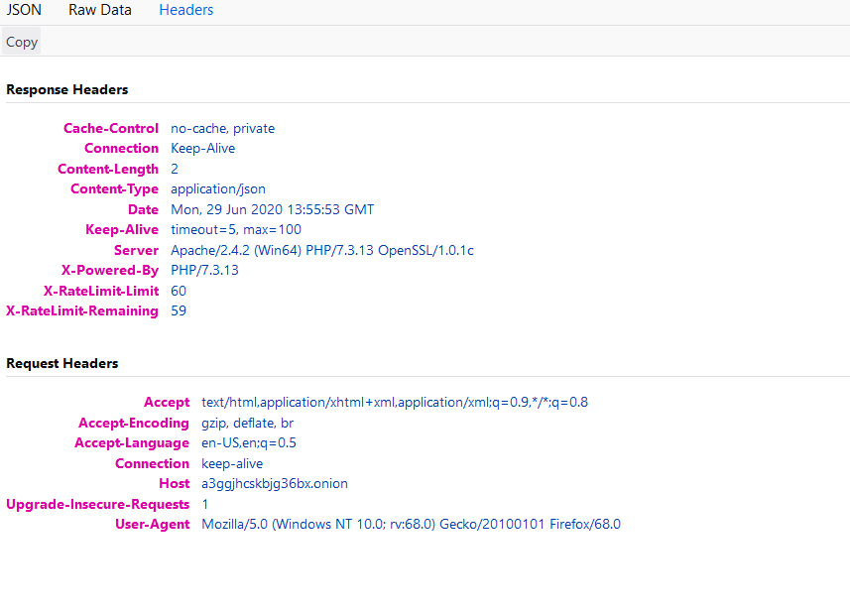The width and height of the screenshot is (850, 616).
Task: Select the Request Headers section title
Action: [62, 363]
